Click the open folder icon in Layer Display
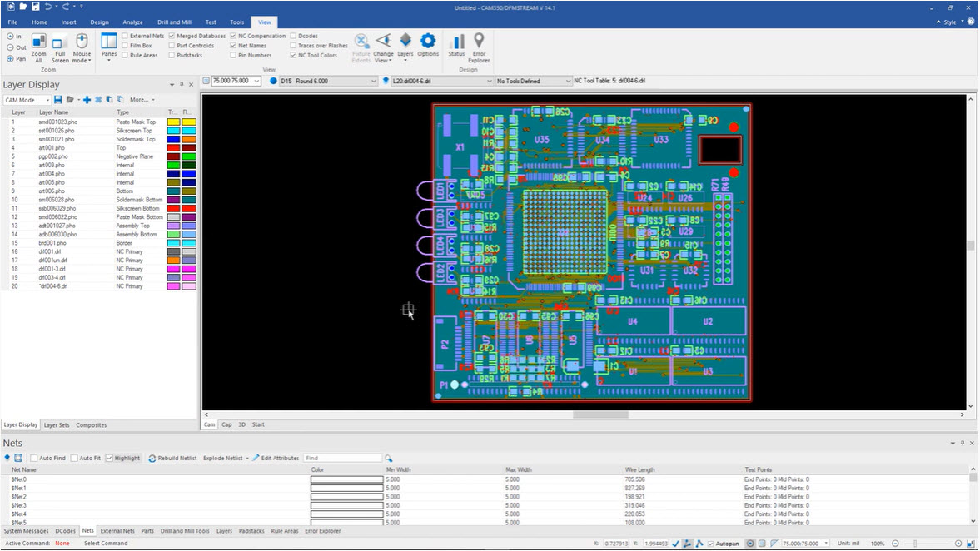The image size is (980, 551). click(70, 99)
